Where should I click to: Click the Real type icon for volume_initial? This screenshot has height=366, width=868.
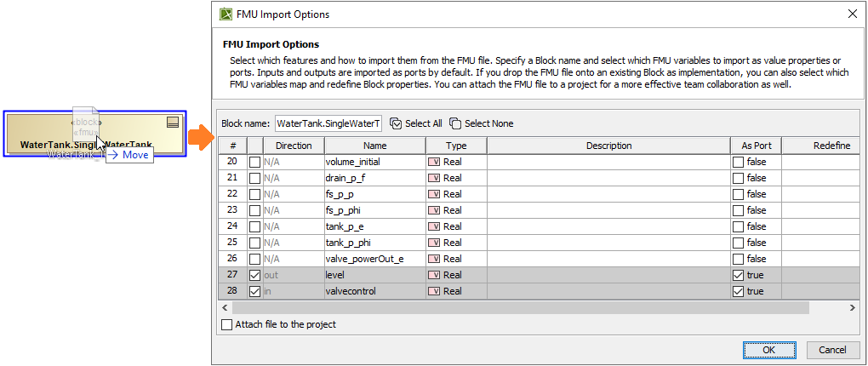point(433,162)
